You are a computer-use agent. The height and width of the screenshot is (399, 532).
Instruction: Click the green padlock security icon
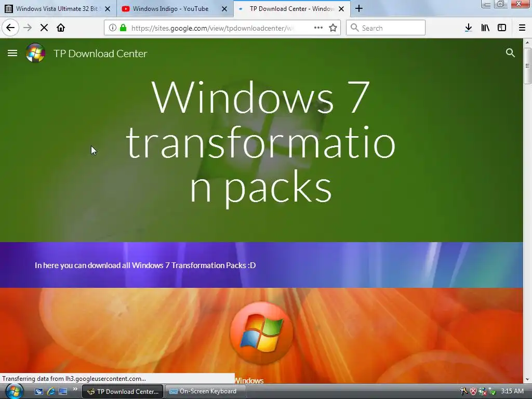[x=123, y=28]
